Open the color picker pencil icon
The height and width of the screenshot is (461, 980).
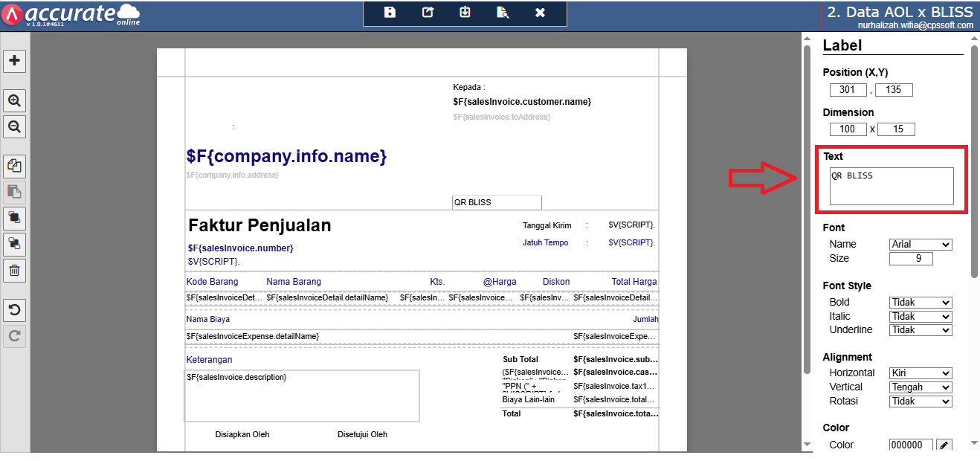[944, 445]
